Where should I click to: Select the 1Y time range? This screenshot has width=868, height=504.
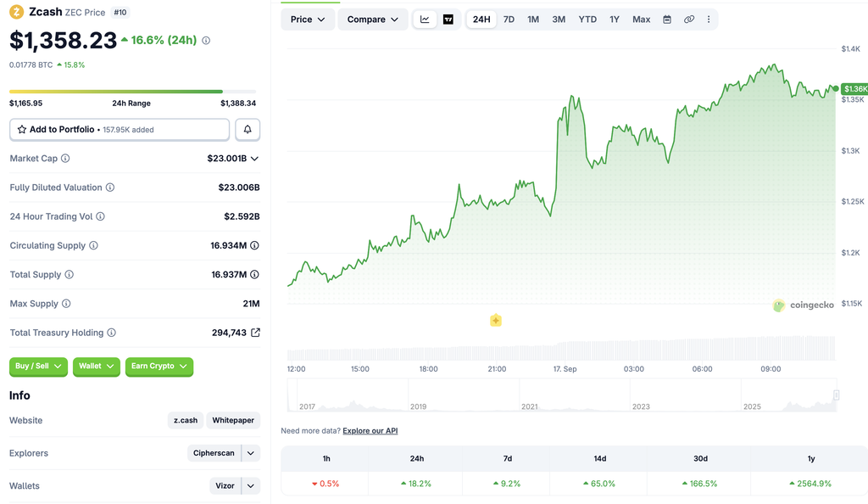pos(615,20)
